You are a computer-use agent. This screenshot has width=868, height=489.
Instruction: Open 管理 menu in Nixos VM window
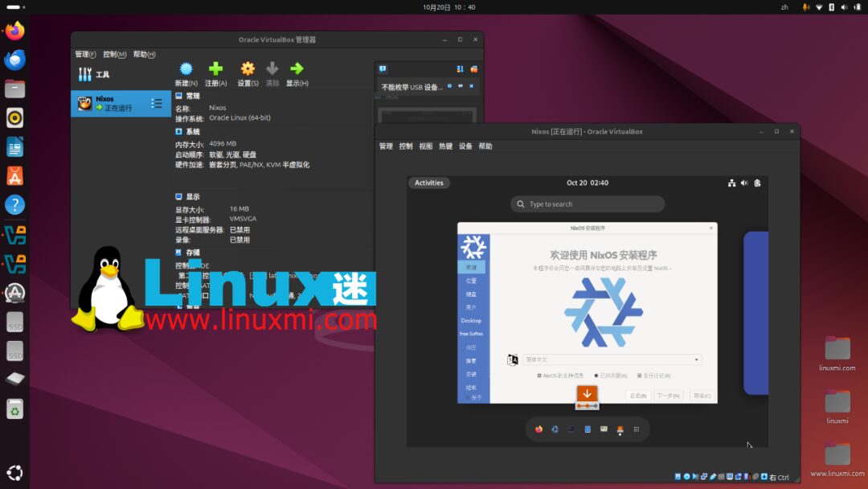(x=386, y=146)
